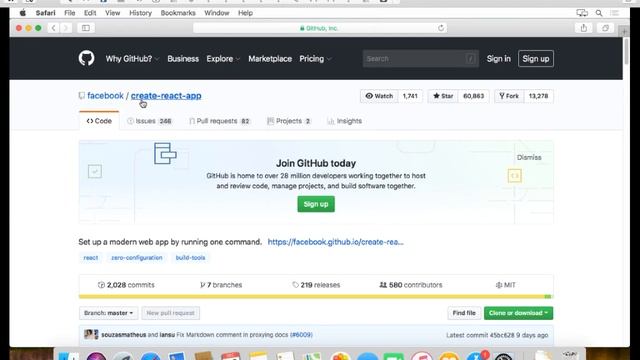Viewport: 640px width, 360px height.
Task: Reload the page with refresh icon
Action: point(441,28)
